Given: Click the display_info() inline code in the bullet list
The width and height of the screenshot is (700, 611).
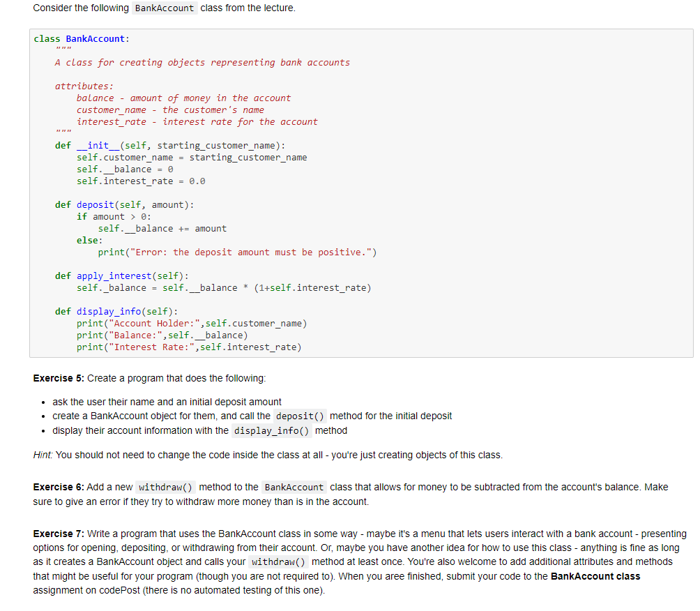Looking at the screenshot, I should tap(271, 431).
